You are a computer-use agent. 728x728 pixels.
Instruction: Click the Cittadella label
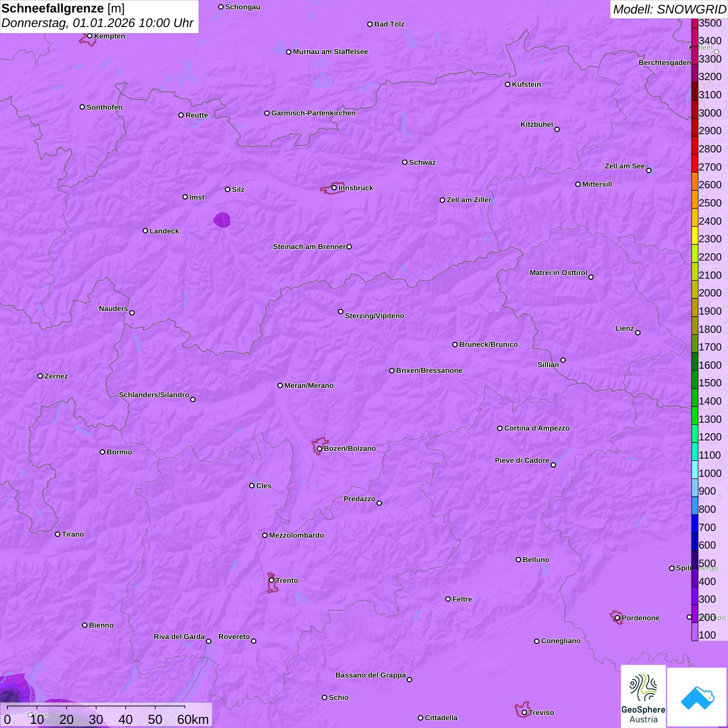(x=441, y=718)
